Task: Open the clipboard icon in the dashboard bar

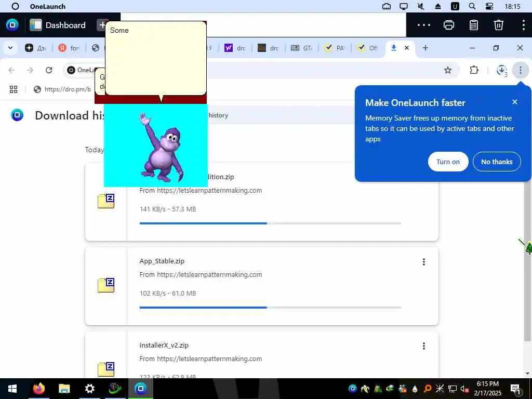Action: [474, 25]
